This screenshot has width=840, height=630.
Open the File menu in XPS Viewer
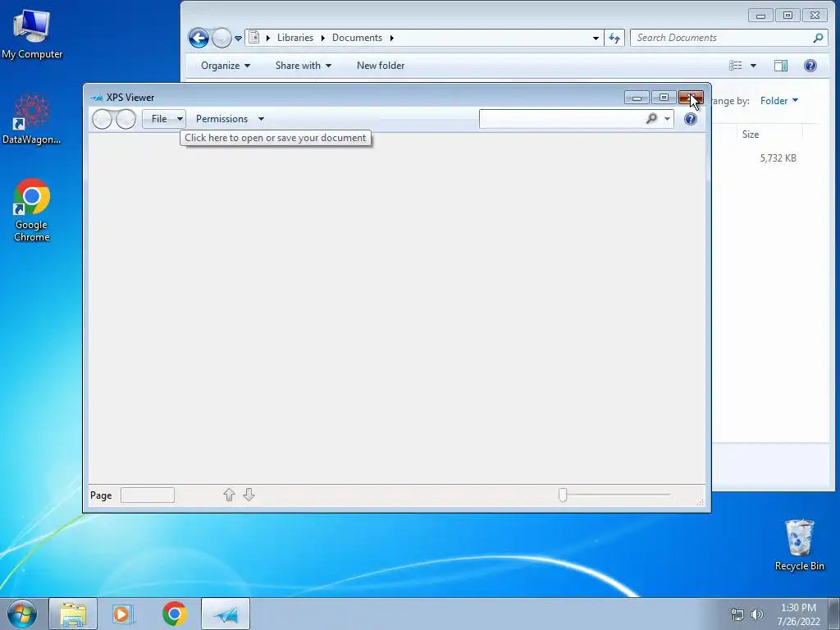coord(164,119)
